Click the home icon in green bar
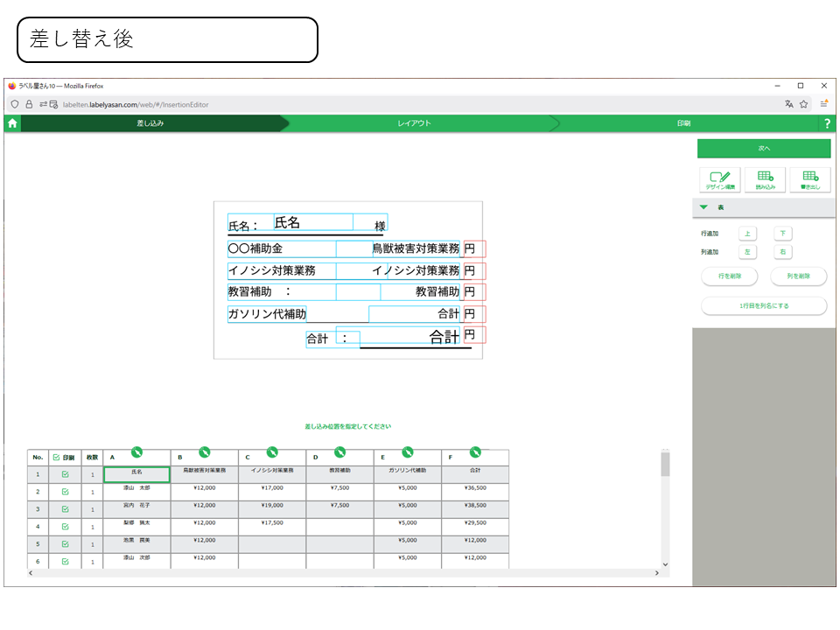The width and height of the screenshot is (840, 630). [12, 123]
